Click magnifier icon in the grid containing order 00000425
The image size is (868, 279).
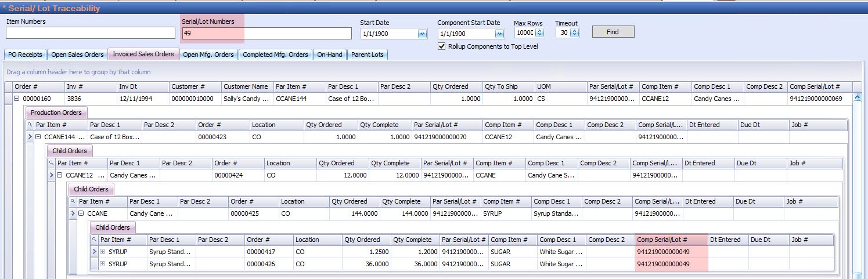73,201
